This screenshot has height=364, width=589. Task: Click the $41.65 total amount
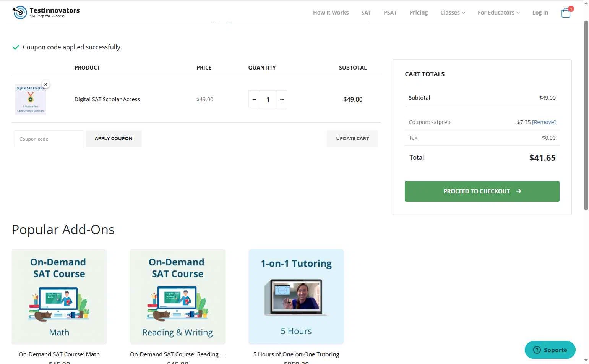tap(542, 158)
